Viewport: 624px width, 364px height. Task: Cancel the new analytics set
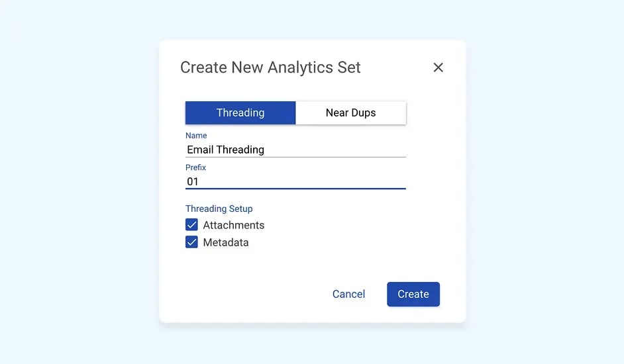(x=348, y=294)
